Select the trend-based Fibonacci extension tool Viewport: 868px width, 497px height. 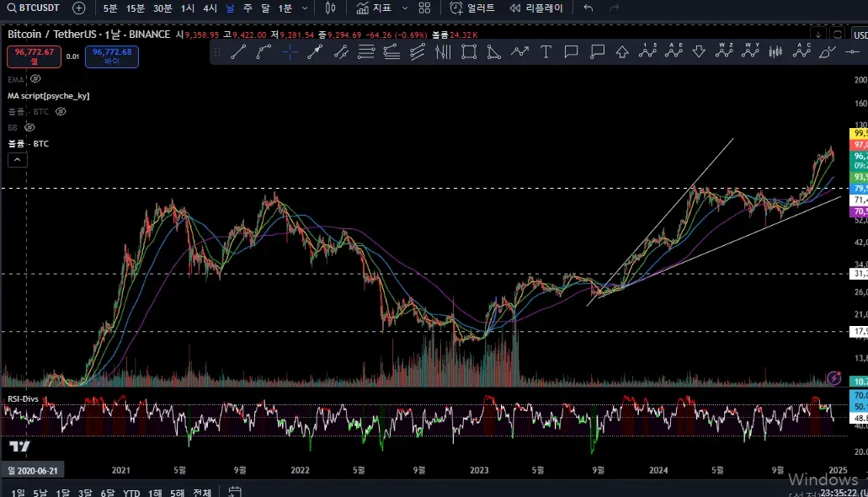[391, 52]
